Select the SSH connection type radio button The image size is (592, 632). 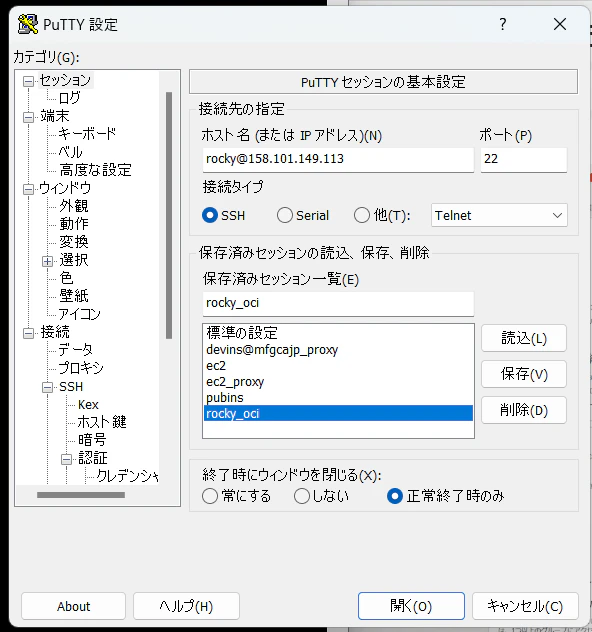point(210,215)
